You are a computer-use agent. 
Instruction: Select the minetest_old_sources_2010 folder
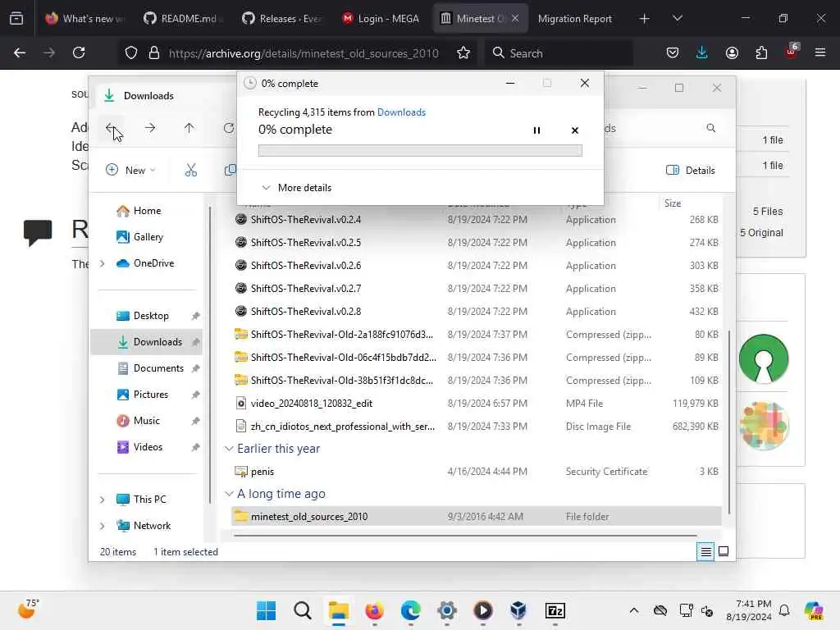click(477, 517)
